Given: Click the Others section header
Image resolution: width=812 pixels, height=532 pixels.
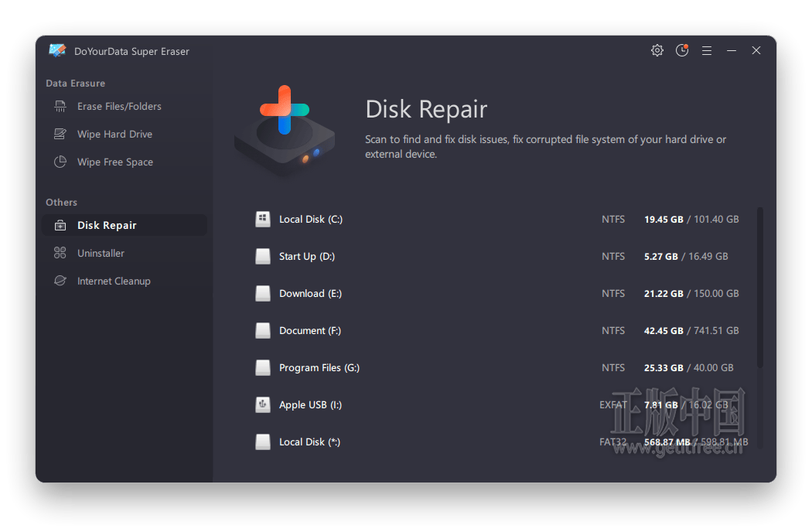Looking at the screenshot, I should (x=62, y=203).
